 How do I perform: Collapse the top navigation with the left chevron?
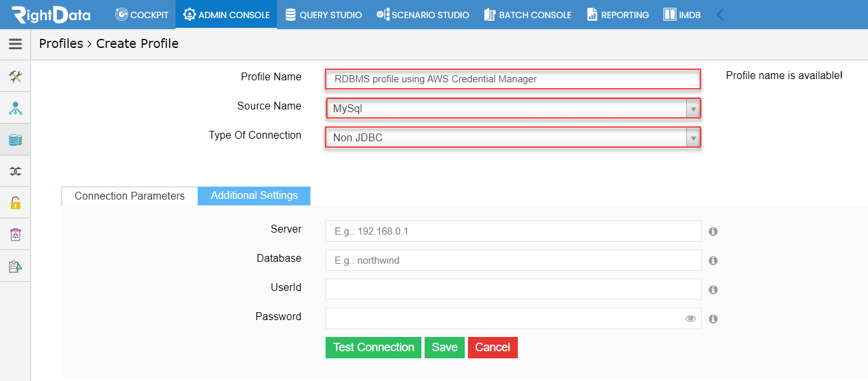[x=720, y=13]
